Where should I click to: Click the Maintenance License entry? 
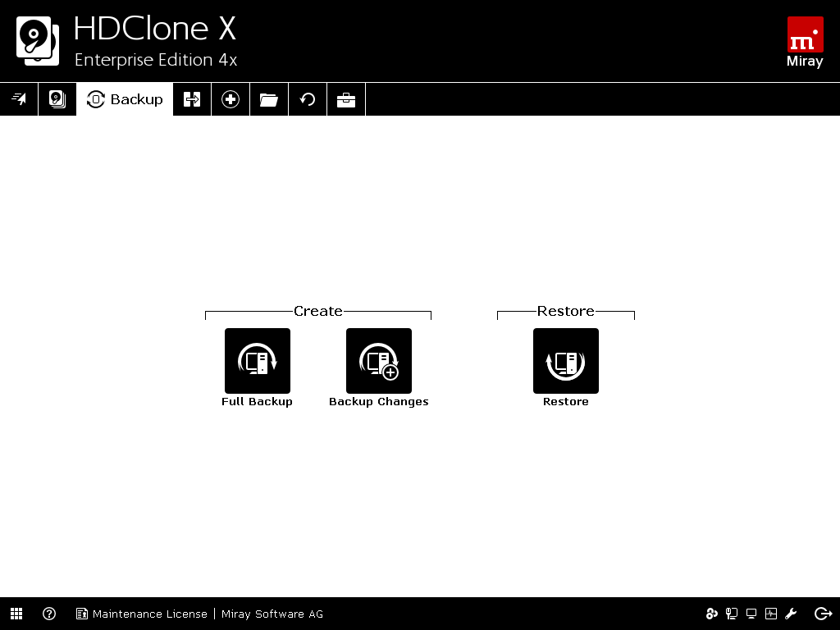142,614
